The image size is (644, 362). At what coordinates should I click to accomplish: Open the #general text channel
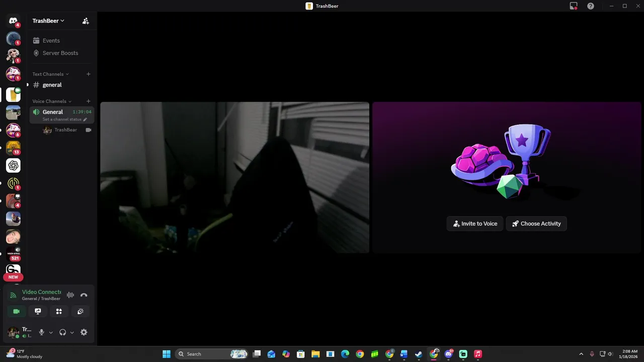(62, 85)
